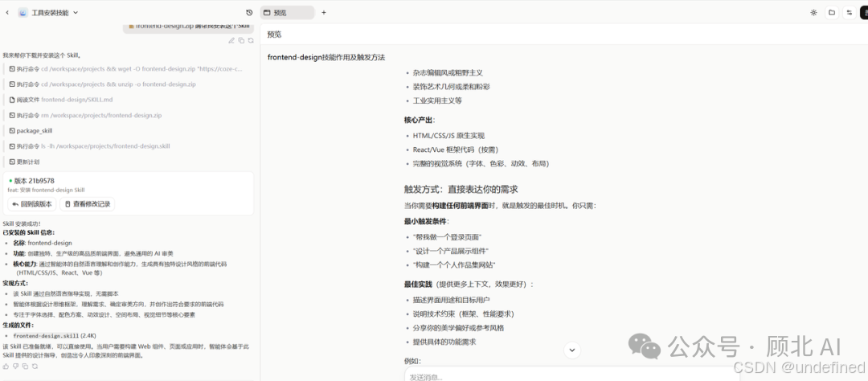
Task: Expand the ls -lh frontend-design.skill step
Action: point(90,146)
